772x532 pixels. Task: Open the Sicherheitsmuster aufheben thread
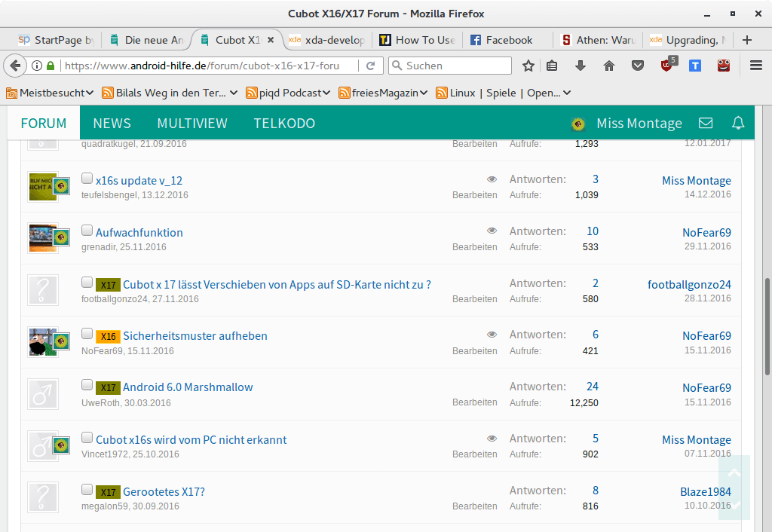195,336
